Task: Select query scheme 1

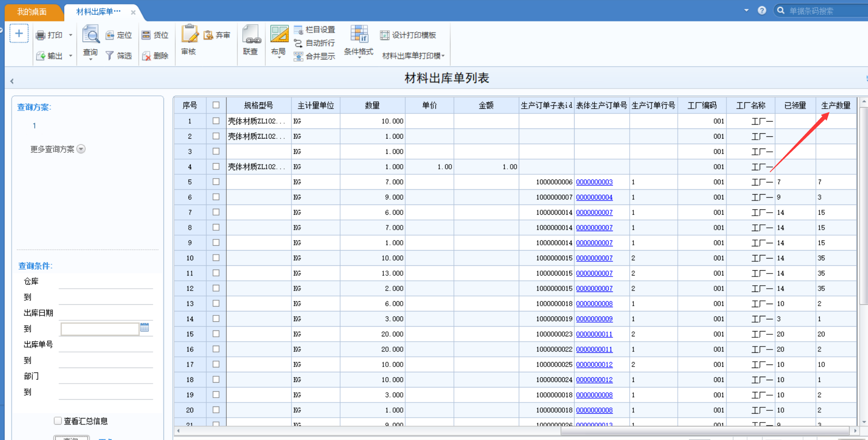Action: [34, 126]
